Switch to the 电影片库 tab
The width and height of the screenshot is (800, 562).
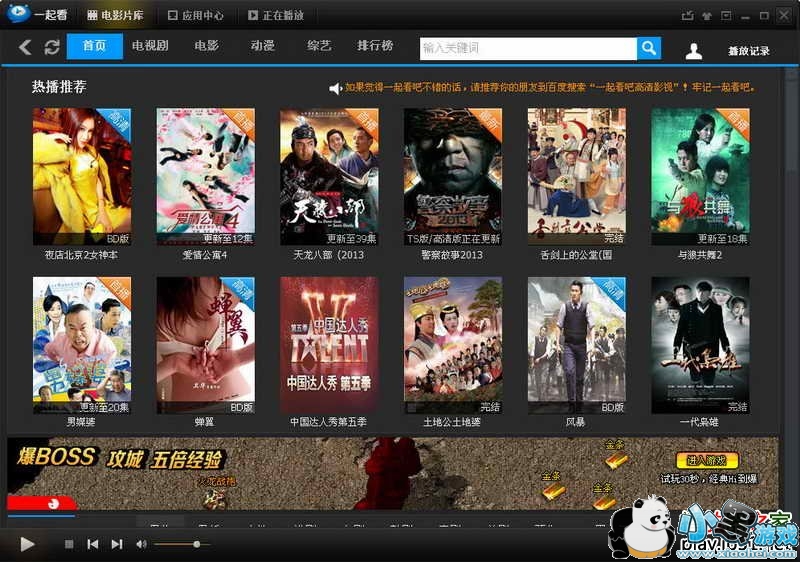115,15
